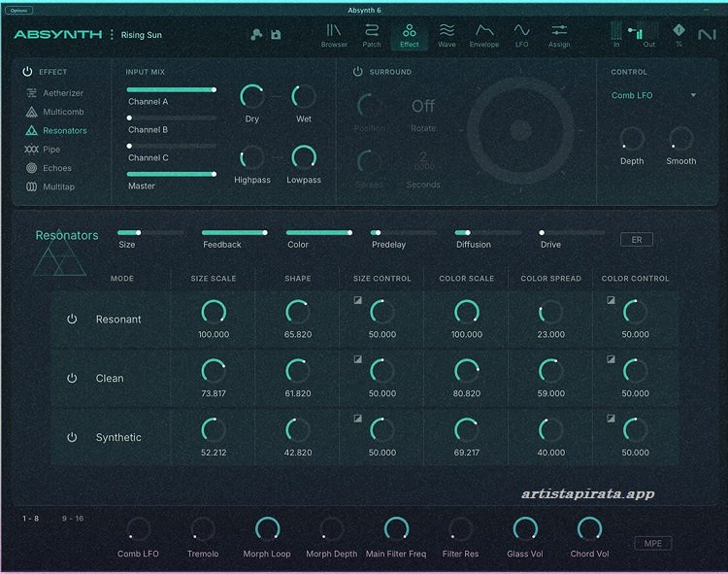Open the Resonant mode selector

tap(118, 319)
